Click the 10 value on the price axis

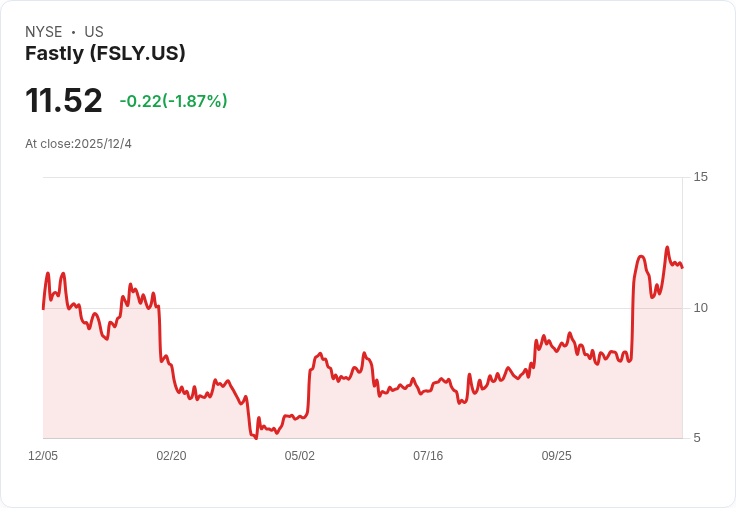700,307
